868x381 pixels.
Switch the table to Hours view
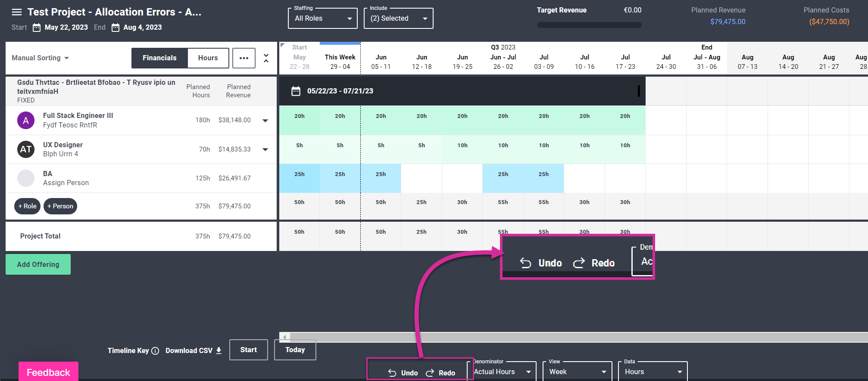pyautogui.click(x=208, y=58)
